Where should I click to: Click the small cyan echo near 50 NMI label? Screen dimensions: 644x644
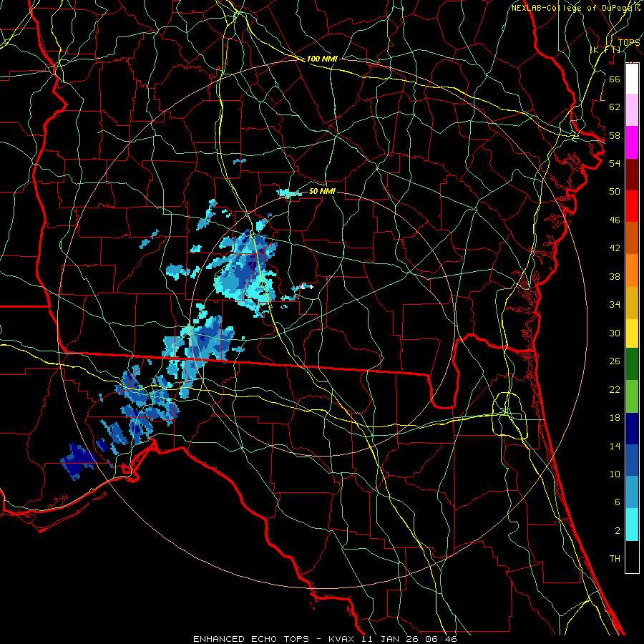click(289, 193)
